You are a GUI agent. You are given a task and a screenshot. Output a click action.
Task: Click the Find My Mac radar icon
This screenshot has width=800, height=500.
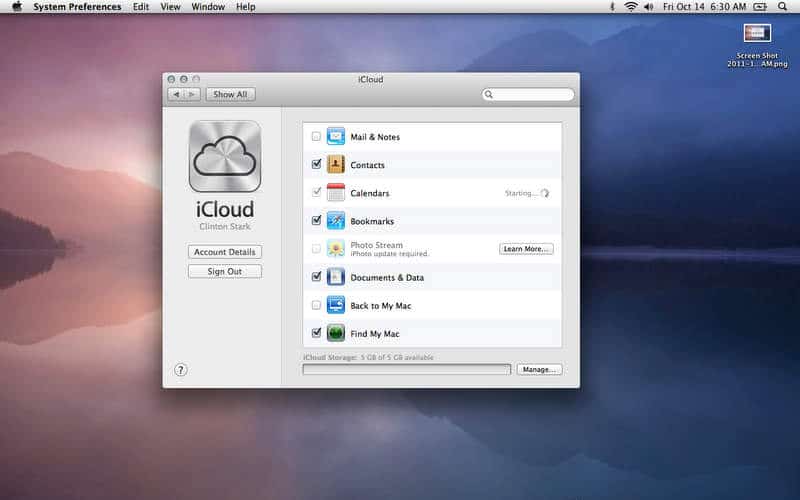[336, 333]
